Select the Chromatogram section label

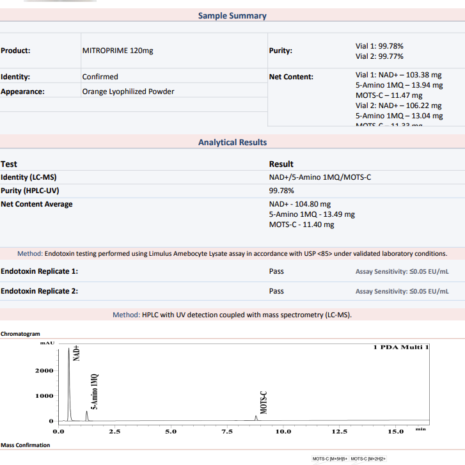click(20, 334)
